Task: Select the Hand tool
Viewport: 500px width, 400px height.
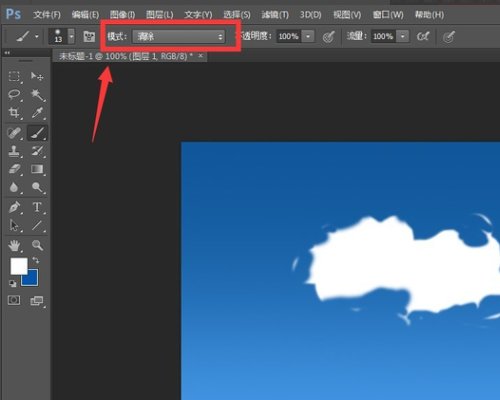Action: 14,246
